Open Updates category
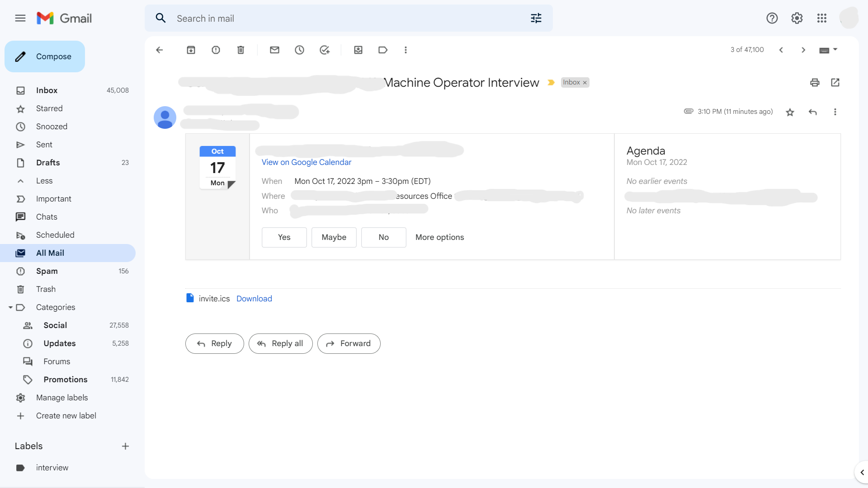The width and height of the screenshot is (868, 488). coord(68,343)
